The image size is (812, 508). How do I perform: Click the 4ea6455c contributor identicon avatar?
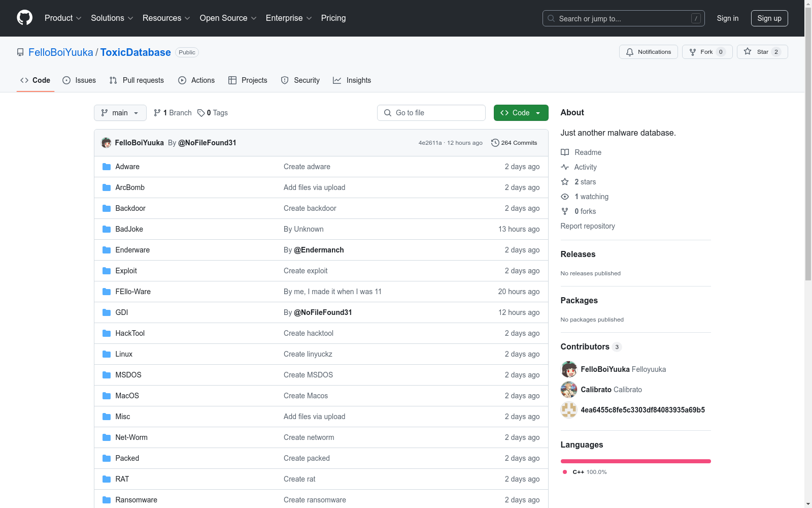(569, 410)
